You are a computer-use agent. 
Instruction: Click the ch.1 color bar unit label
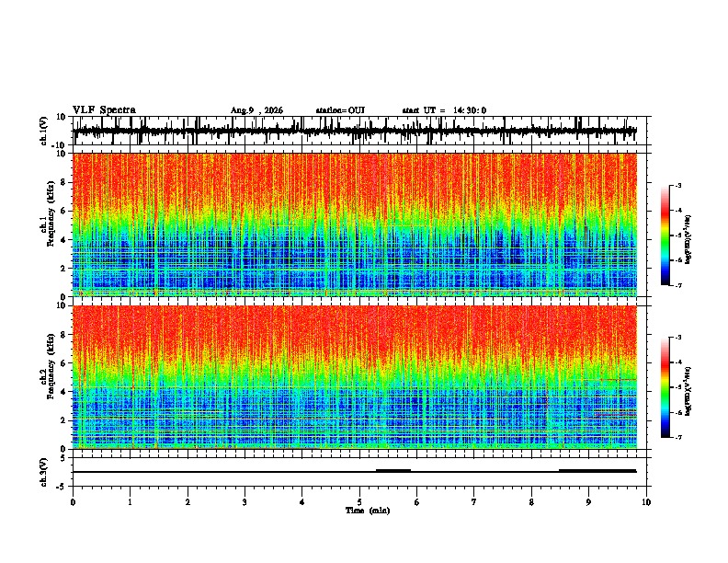coord(688,239)
